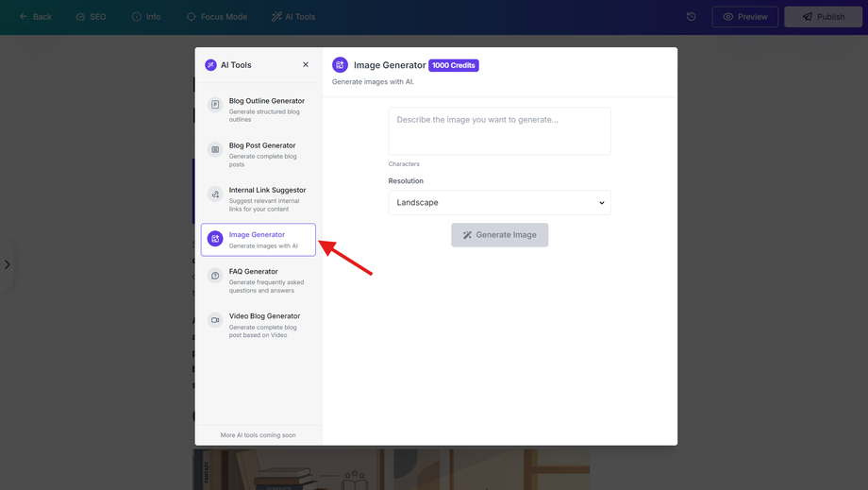
Task: Click the 'Generate images with AI.' subtitle
Action: coord(373,82)
